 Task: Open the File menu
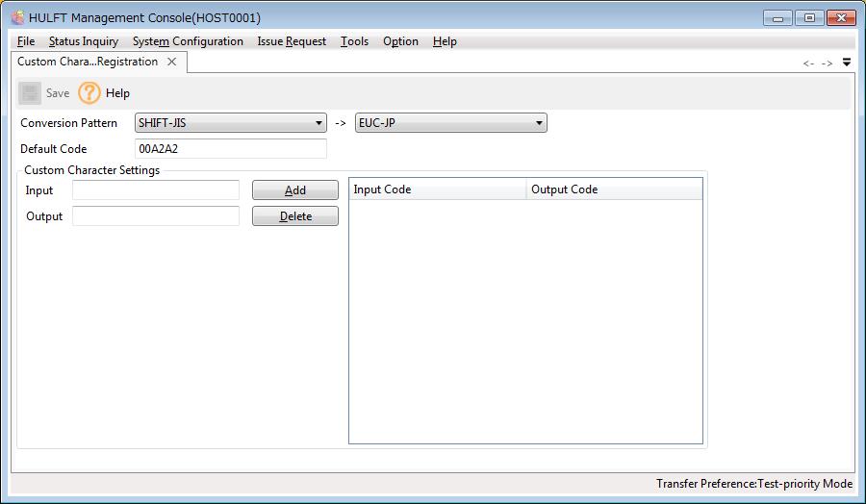pyautogui.click(x=26, y=41)
